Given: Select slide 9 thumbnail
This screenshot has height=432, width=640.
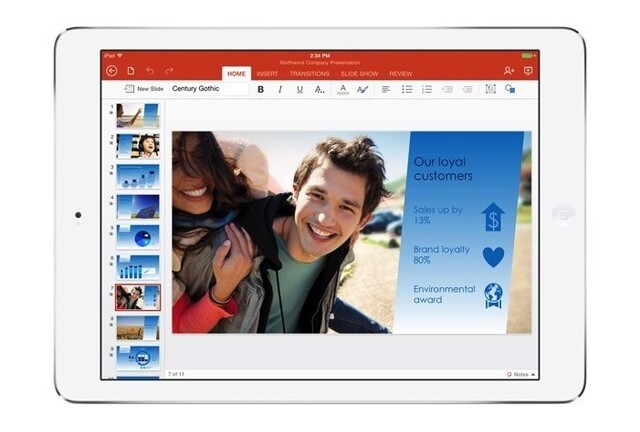Looking at the screenshot, I should (138, 358).
